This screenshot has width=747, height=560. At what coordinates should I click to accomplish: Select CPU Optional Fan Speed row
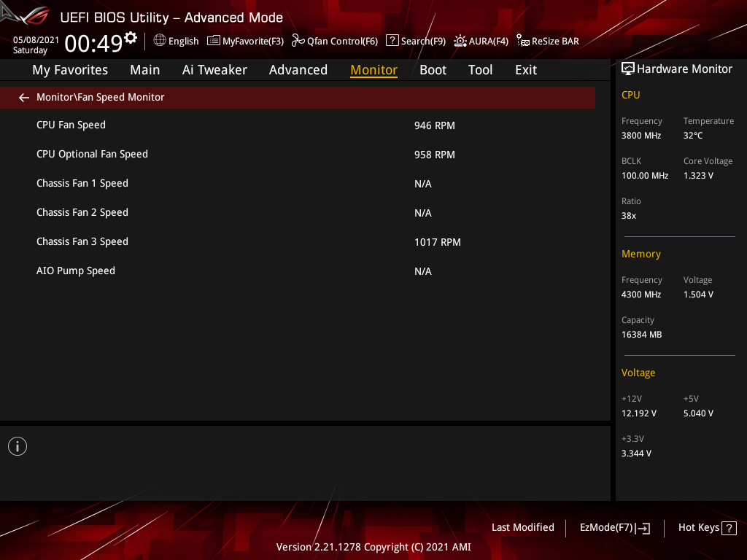point(298,155)
